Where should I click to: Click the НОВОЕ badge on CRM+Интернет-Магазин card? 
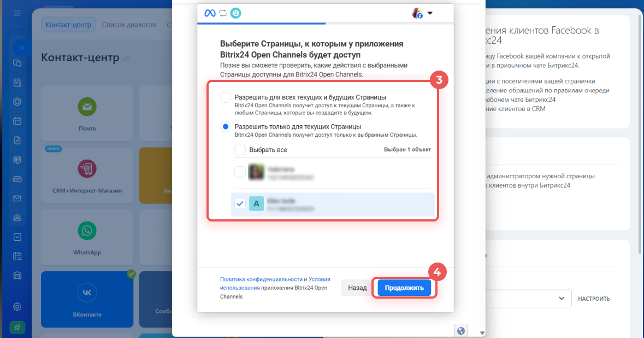coord(54,149)
